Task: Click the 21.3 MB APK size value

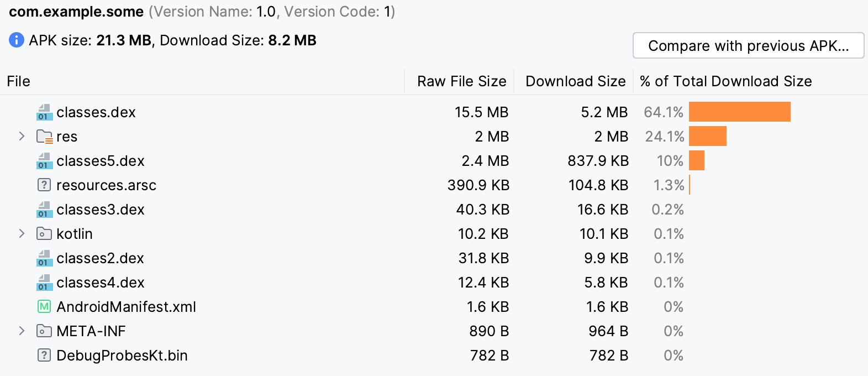Action: pyautogui.click(x=124, y=40)
